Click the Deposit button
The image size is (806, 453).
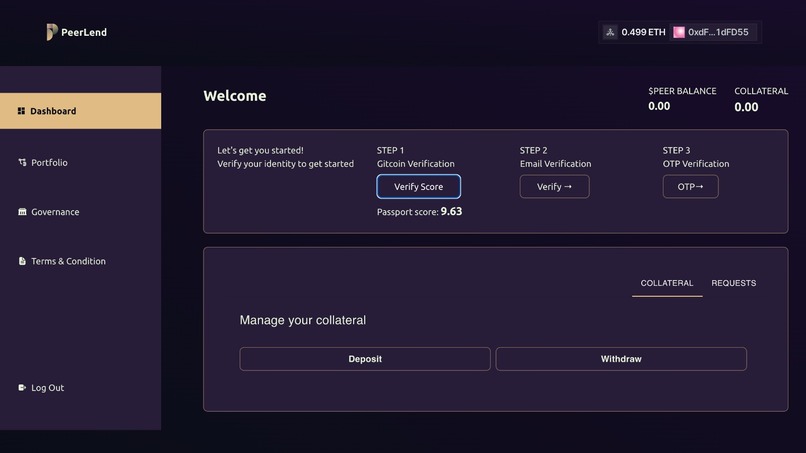[365, 359]
